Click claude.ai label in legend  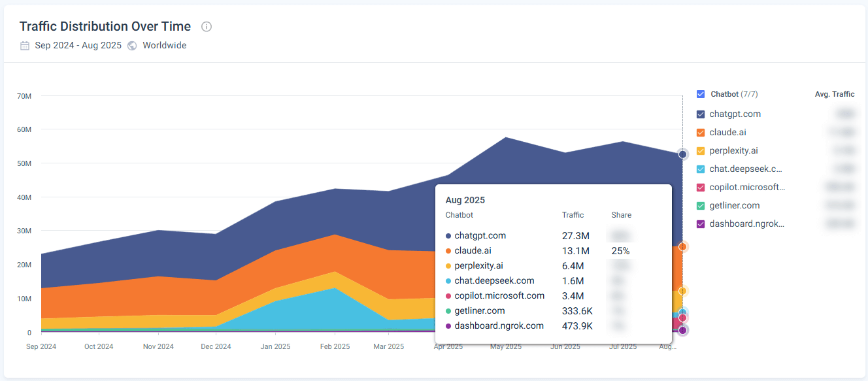pos(727,133)
